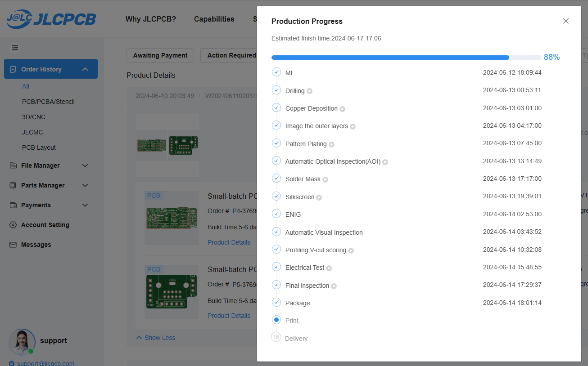Screen dimensions: 588x366
Task: Switch to Awaiting Payment tab
Action: (160, 55)
